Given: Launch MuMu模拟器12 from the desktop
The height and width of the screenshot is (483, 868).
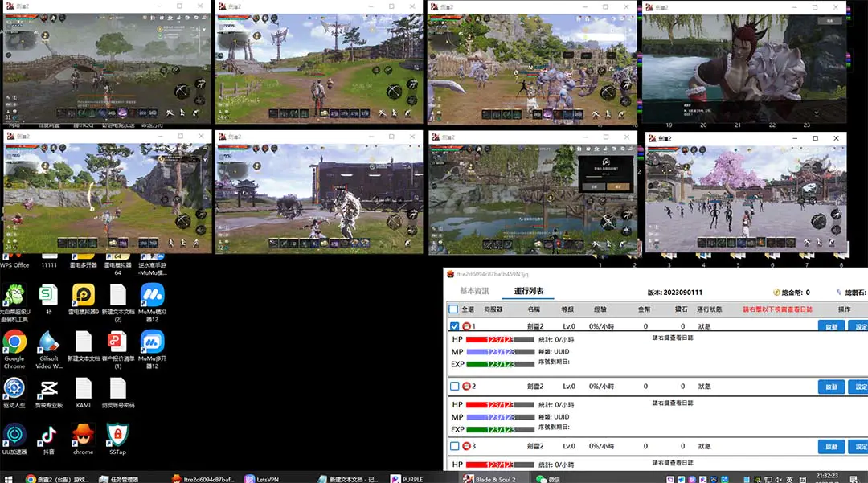Looking at the screenshot, I should click(x=152, y=295).
